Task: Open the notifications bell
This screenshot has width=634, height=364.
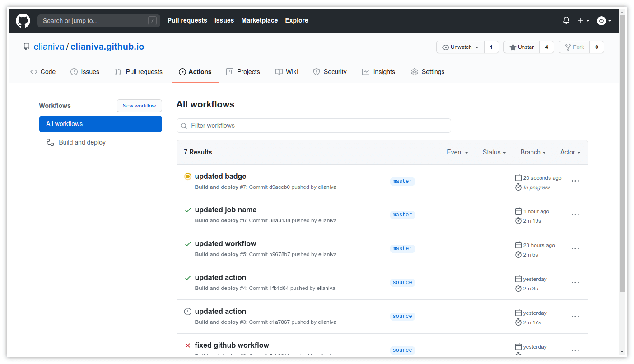Action: 566,20
